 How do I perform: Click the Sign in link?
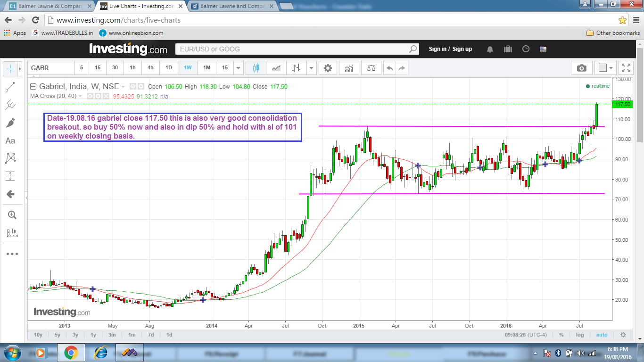click(x=438, y=49)
